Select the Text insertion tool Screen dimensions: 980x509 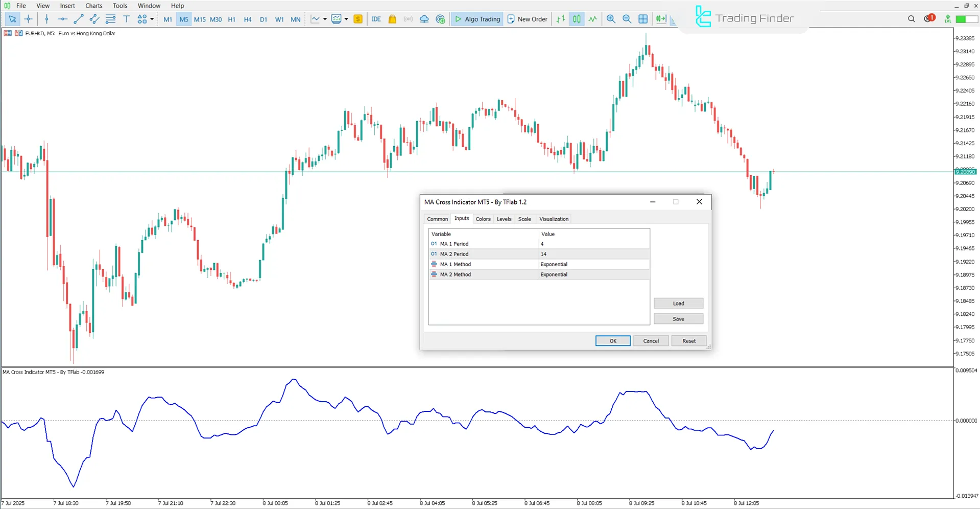(127, 19)
